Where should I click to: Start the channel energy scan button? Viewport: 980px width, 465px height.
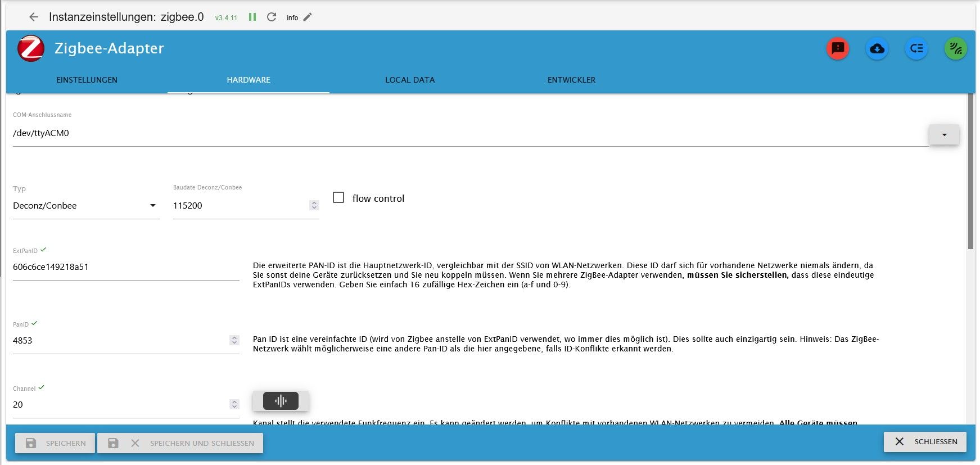pyautogui.click(x=281, y=401)
